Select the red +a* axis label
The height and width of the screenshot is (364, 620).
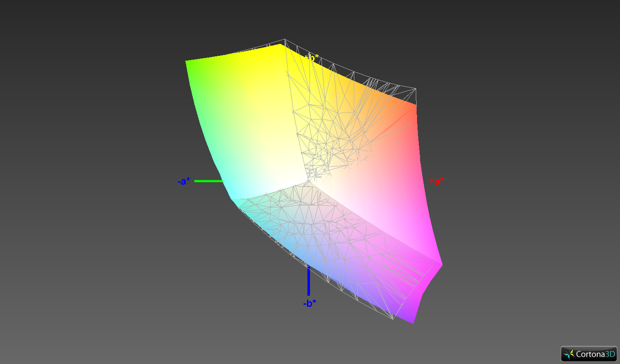click(436, 181)
